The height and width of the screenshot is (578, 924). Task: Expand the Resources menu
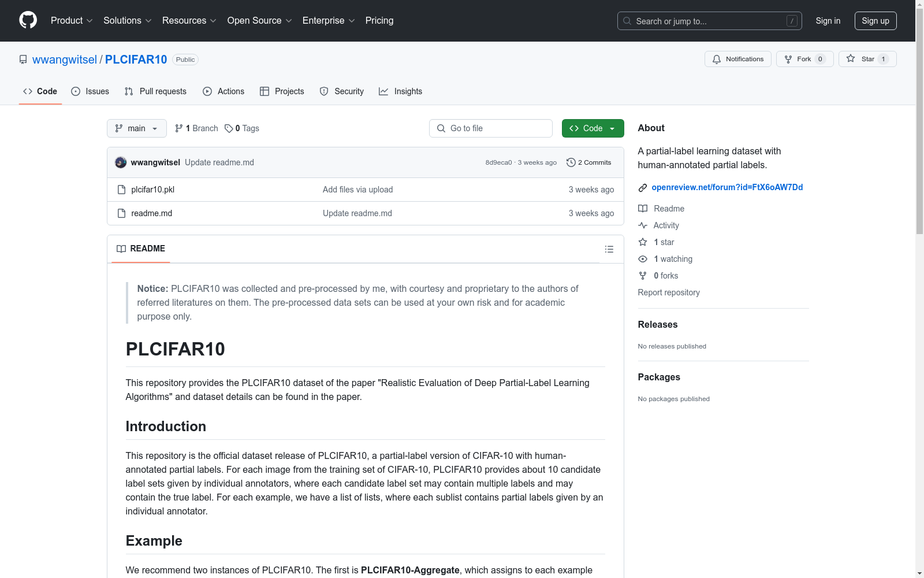point(189,21)
